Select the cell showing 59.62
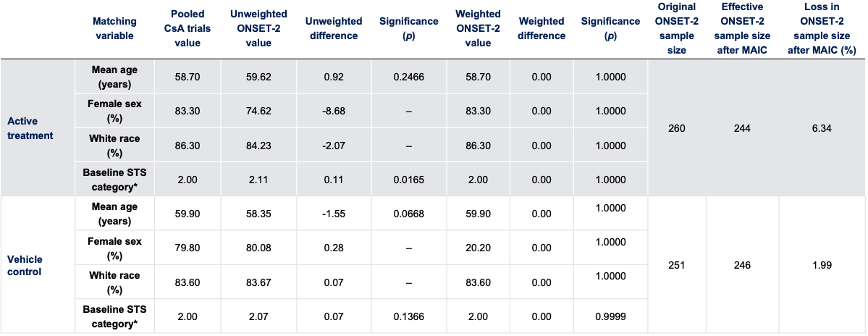The width and height of the screenshot is (868, 336). (258, 76)
